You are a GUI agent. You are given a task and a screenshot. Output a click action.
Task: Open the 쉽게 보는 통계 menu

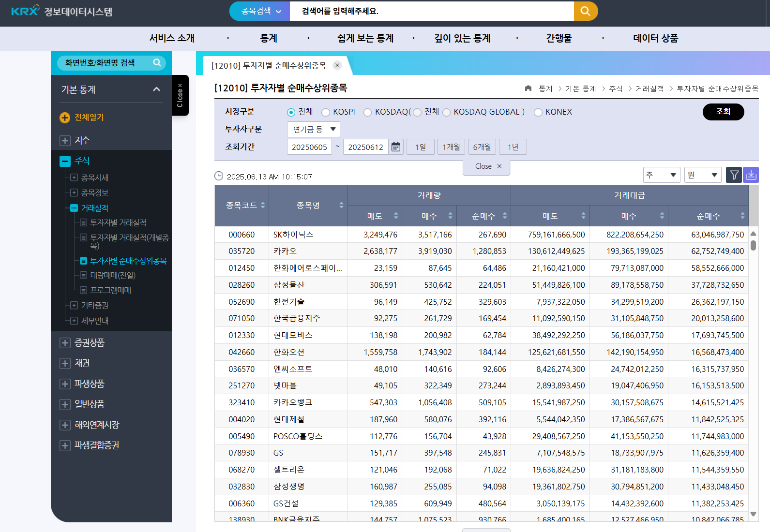point(365,38)
